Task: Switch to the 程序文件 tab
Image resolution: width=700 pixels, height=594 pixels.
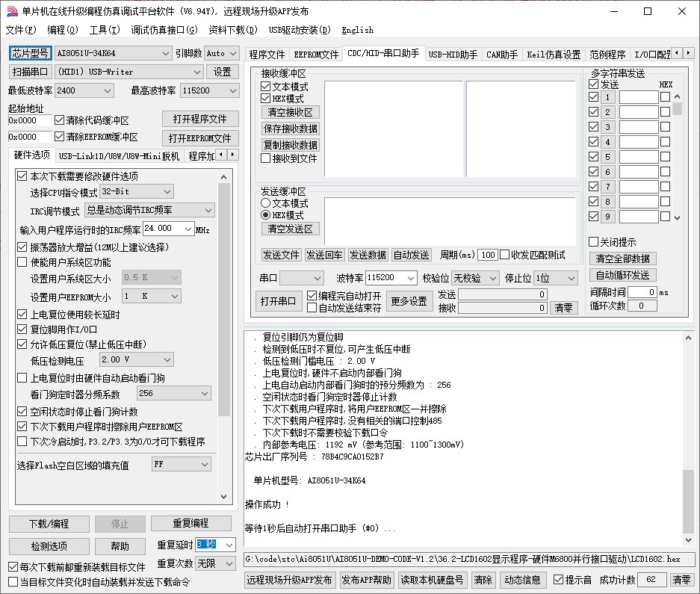Action: pos(267,55)
